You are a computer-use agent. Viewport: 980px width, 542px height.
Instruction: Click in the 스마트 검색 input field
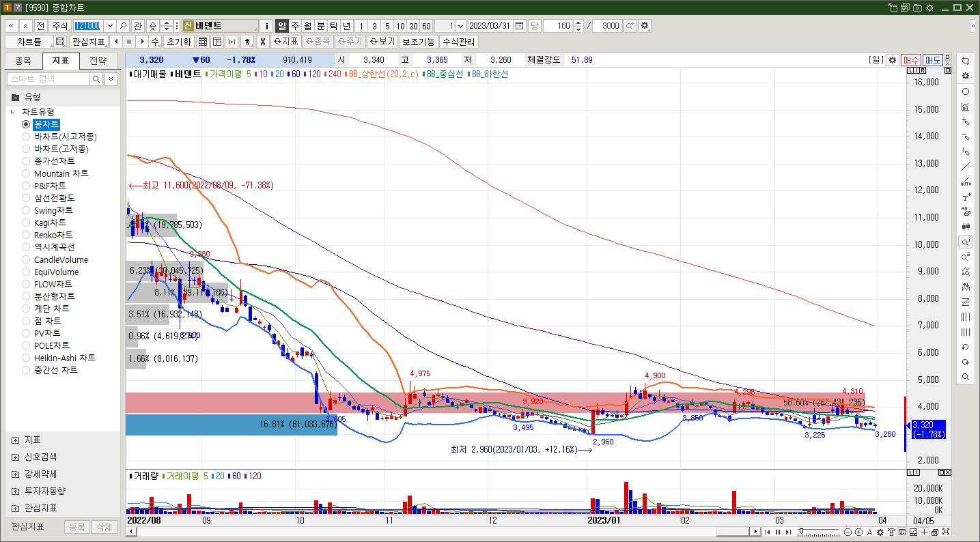48,79
